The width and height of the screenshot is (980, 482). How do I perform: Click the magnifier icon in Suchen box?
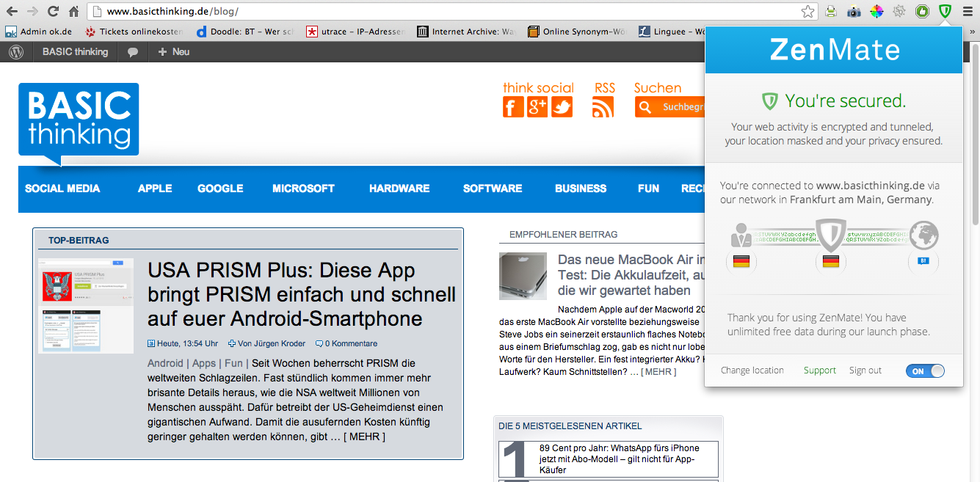[646, 107]
